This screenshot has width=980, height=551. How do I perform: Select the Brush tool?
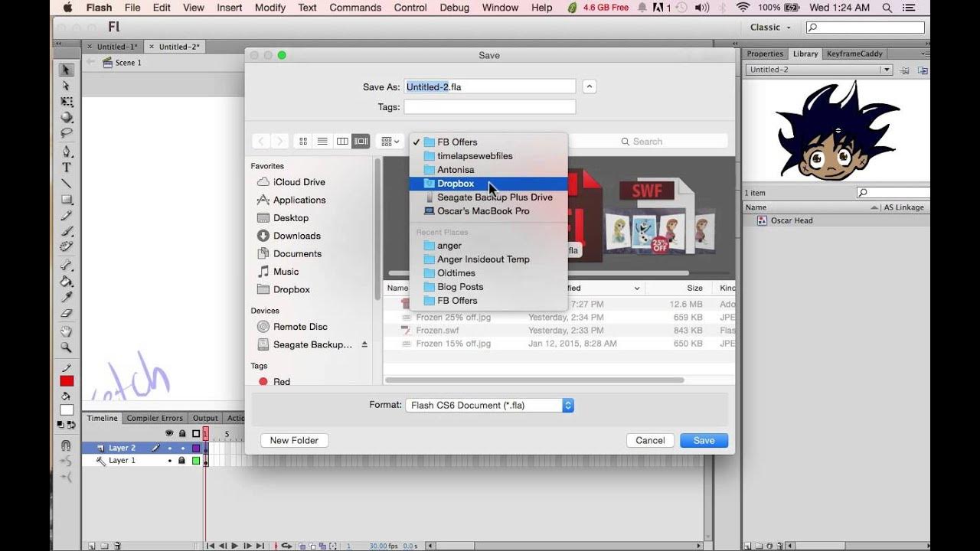pos(67,231)
